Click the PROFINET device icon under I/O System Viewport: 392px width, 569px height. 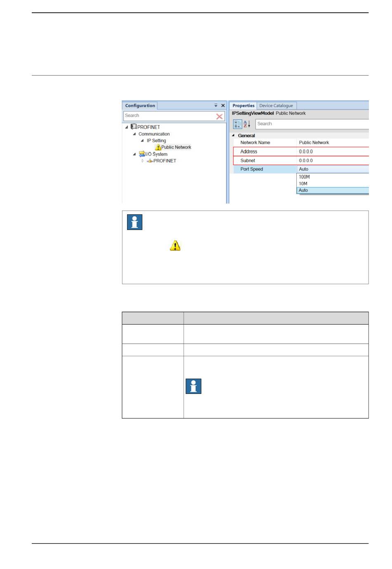point(150,161)
